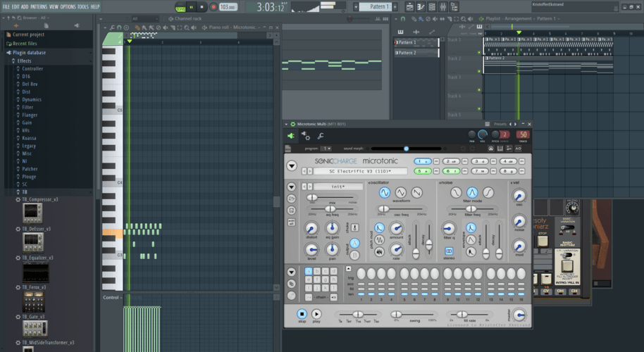Select Pattern 2 in playlist picker
644x352 pixels.
[416, 53]
